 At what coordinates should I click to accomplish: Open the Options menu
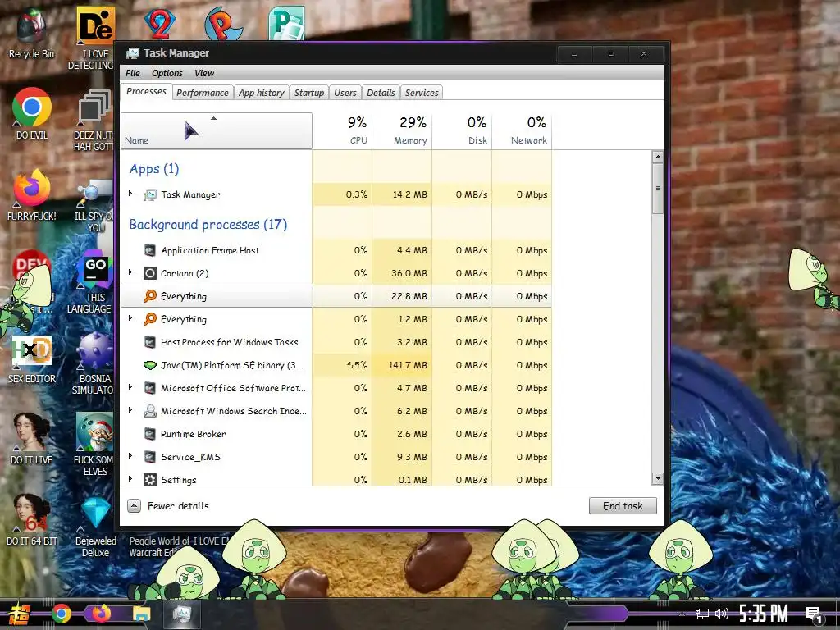pyautogui.click(x=167, y=73)
